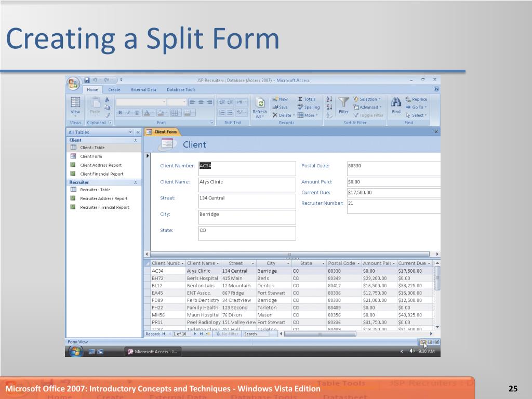This screenshot has width=532, height=399.
Task: Align text left in Font group
Action: (x=192, y=102)
